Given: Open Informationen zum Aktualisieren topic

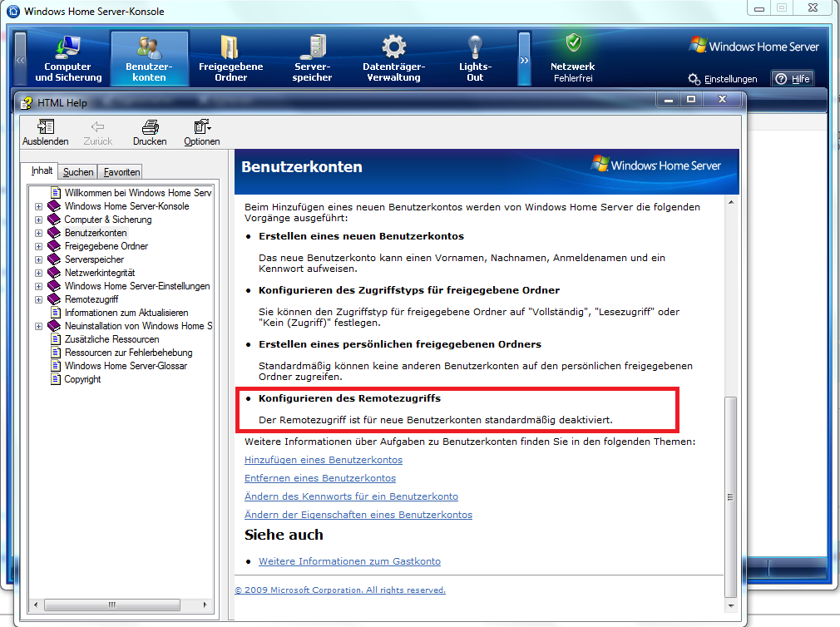Looking at the screenshot, I should click(126, 313).
